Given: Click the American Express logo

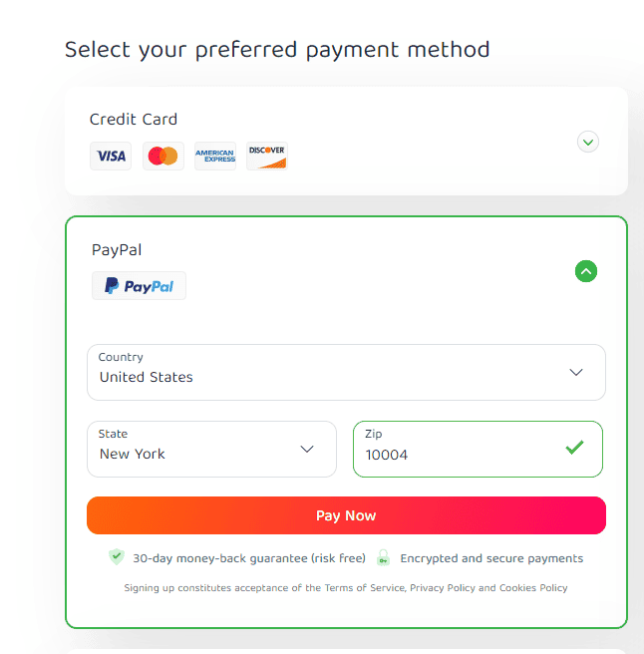Looking at the screenshot, I should pos(214,157).
